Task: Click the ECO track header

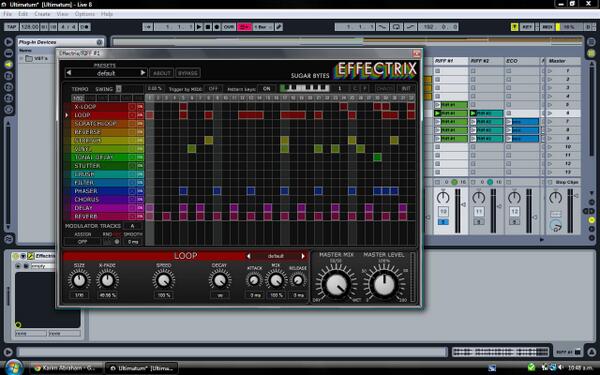Action: (x=522, y=61)
